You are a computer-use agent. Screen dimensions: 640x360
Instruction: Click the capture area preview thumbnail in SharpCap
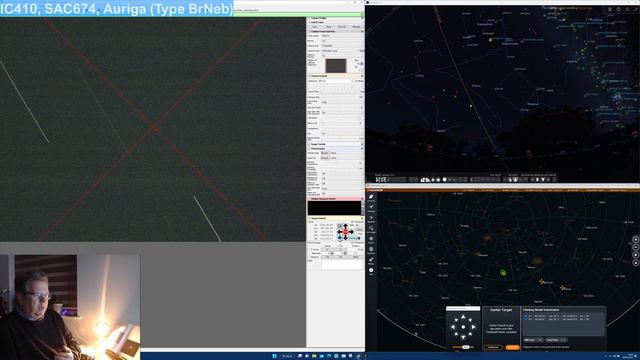tap(336, 66)
